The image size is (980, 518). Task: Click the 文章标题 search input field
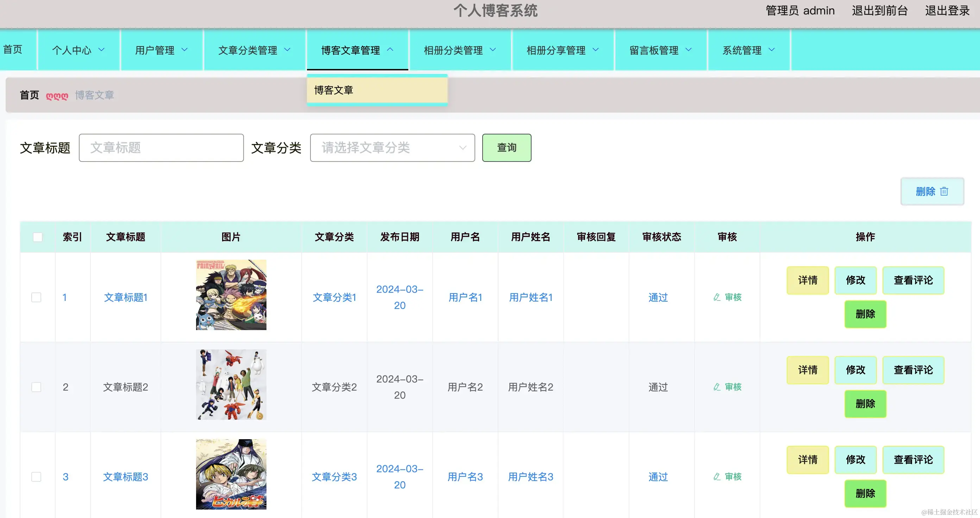pos(161,148)
